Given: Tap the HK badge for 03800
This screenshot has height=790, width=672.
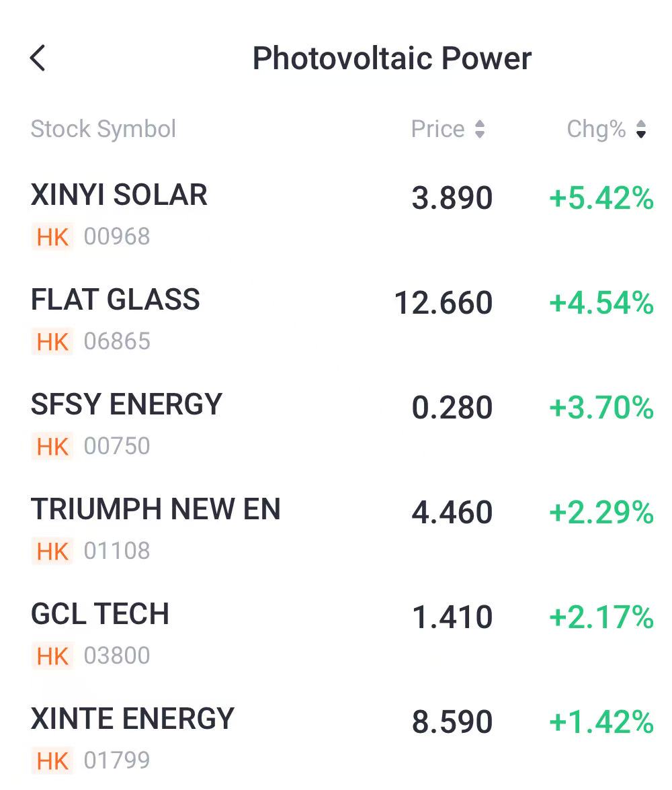Looking at the screenshot, I should (52, 656).
